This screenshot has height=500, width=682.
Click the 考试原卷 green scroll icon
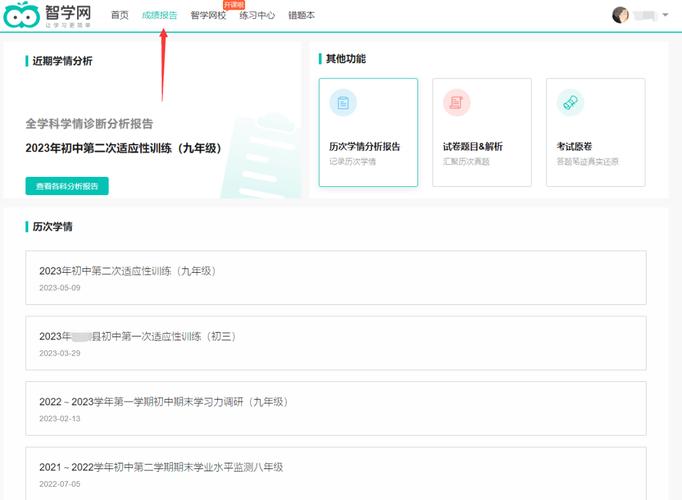[570, 103]
